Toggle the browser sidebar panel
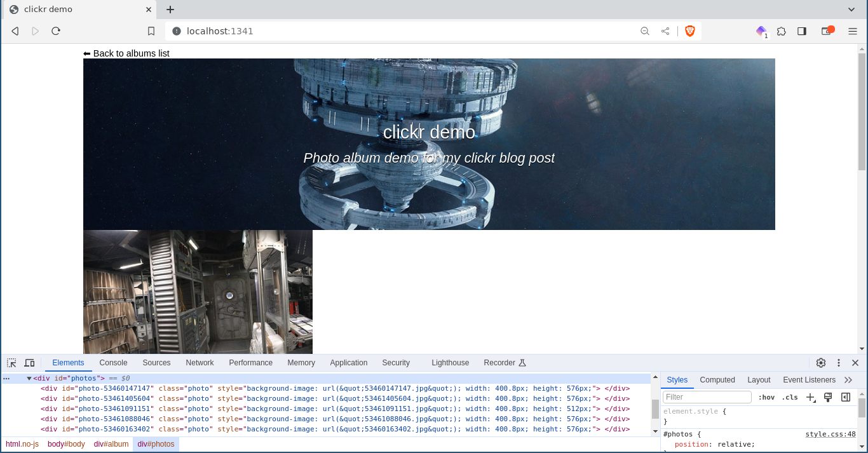 (x=802, y=31)
